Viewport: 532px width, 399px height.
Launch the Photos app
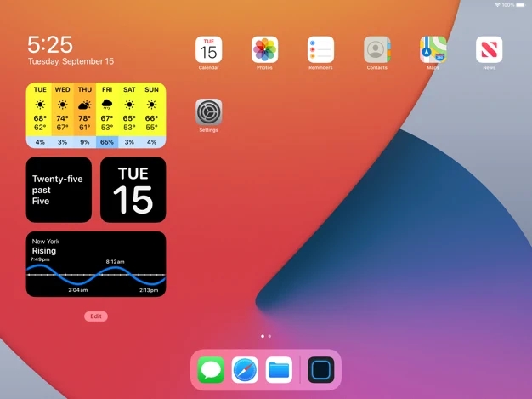click(264, 50)
